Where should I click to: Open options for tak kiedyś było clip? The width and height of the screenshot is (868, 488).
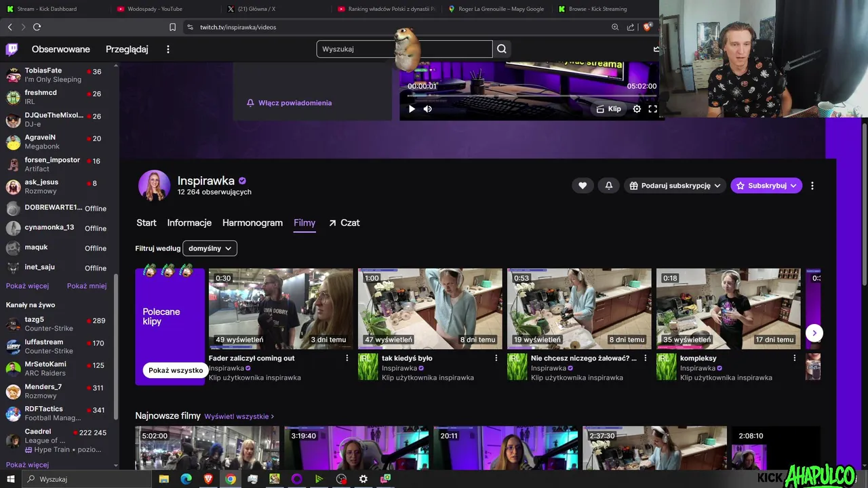(x=496, y=358)
